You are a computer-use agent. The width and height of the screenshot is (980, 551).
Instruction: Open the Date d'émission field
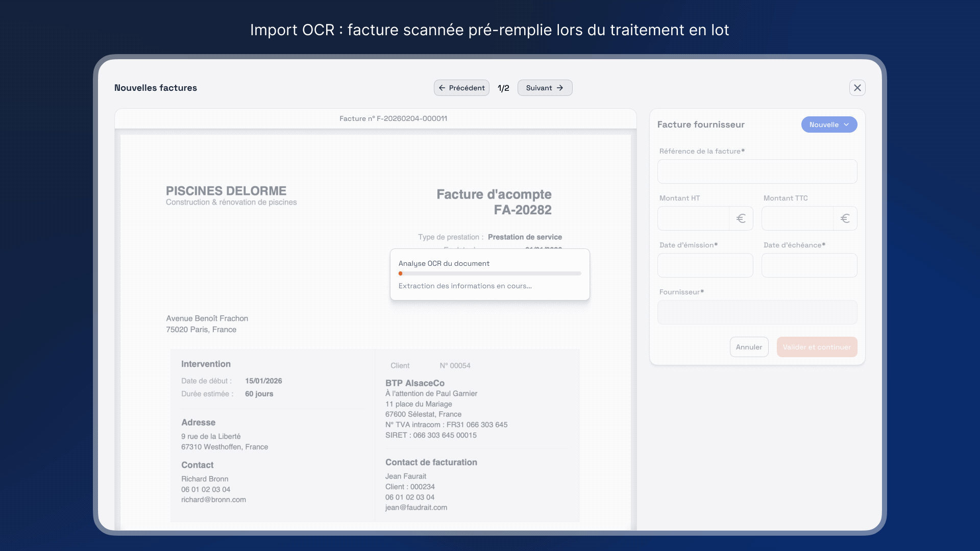click(x=705, y=265)
